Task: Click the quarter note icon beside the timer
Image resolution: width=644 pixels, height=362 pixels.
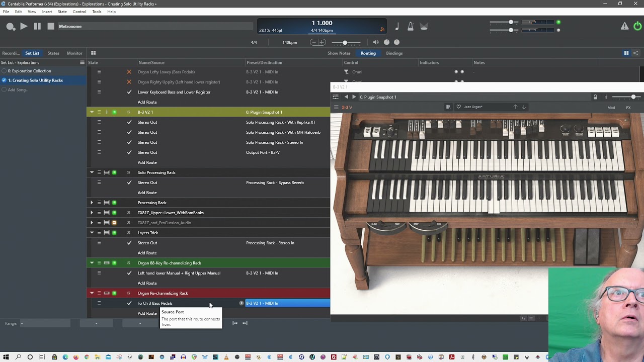Action: point(397,26)
